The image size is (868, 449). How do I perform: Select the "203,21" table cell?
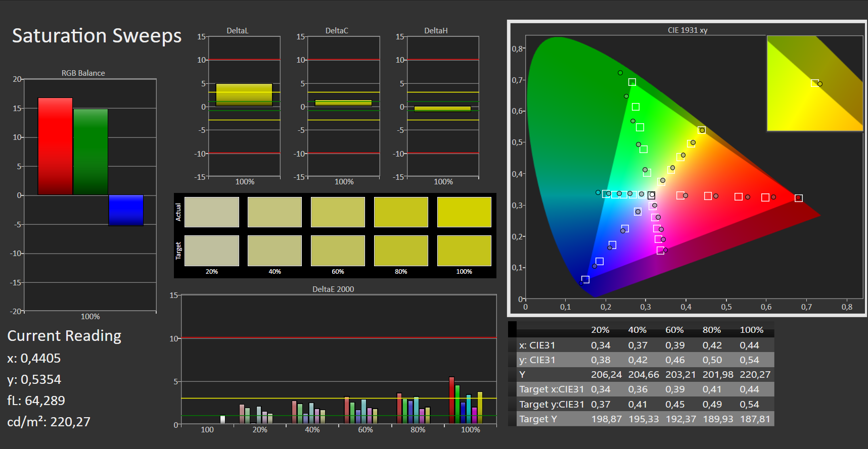point(680,375)
